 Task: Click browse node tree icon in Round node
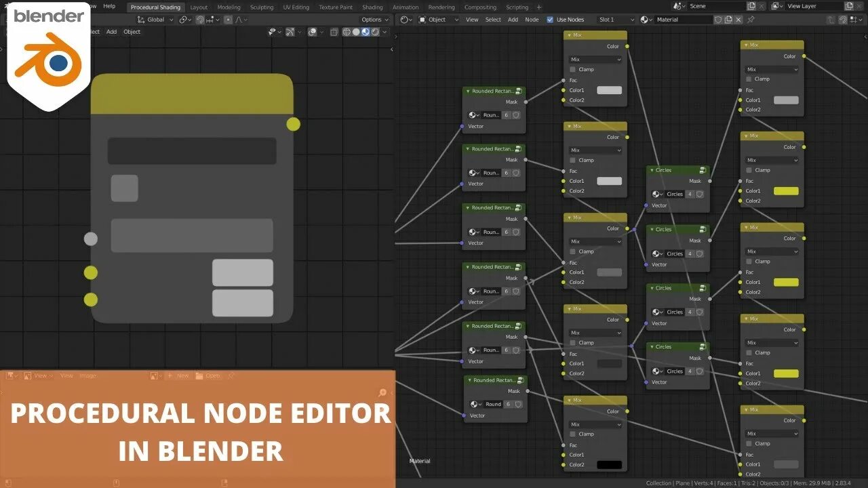(475, 404)
